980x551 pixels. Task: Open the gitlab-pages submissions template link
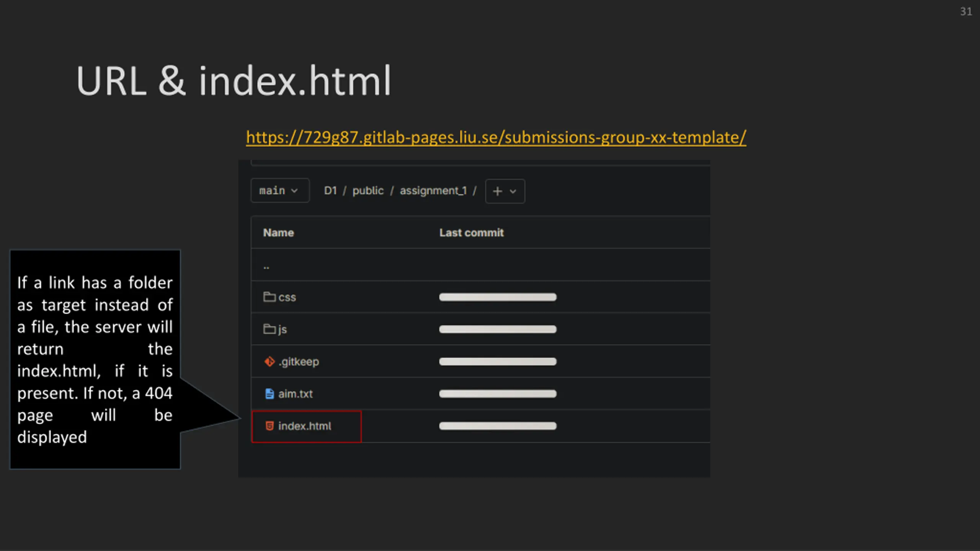(x=496, y=137)
